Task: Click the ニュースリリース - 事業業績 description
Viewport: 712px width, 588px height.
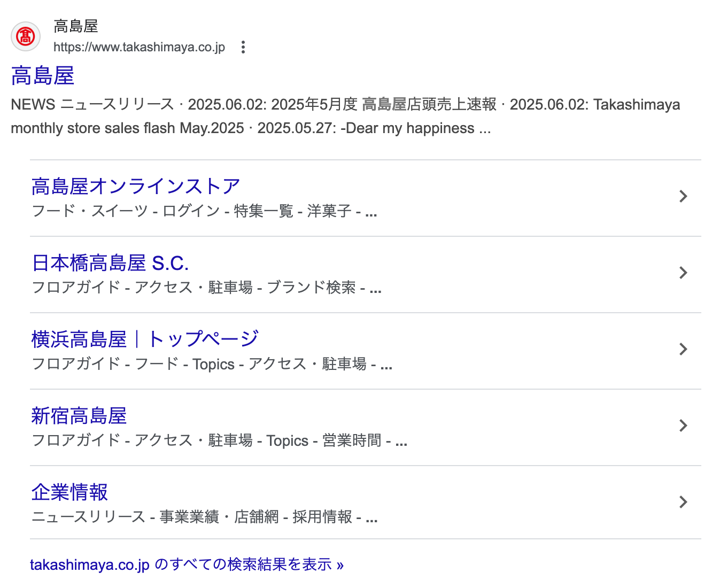Action: tap(205, 517)
